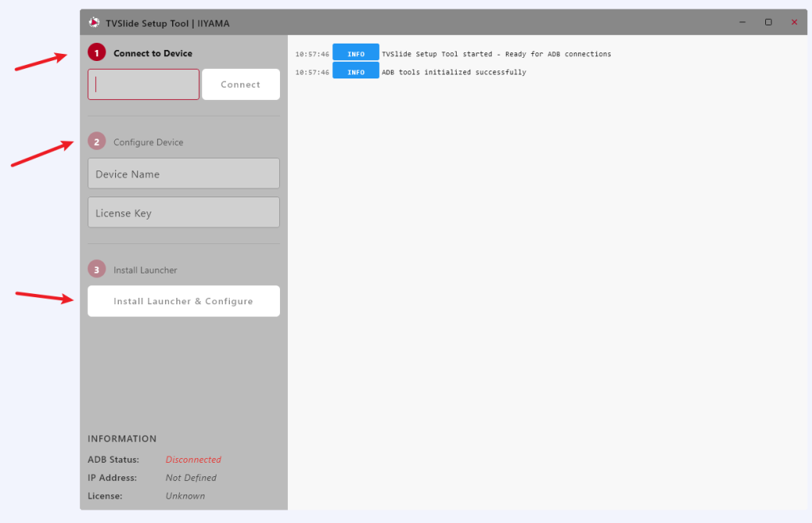Click into the Device Name field

183,174
